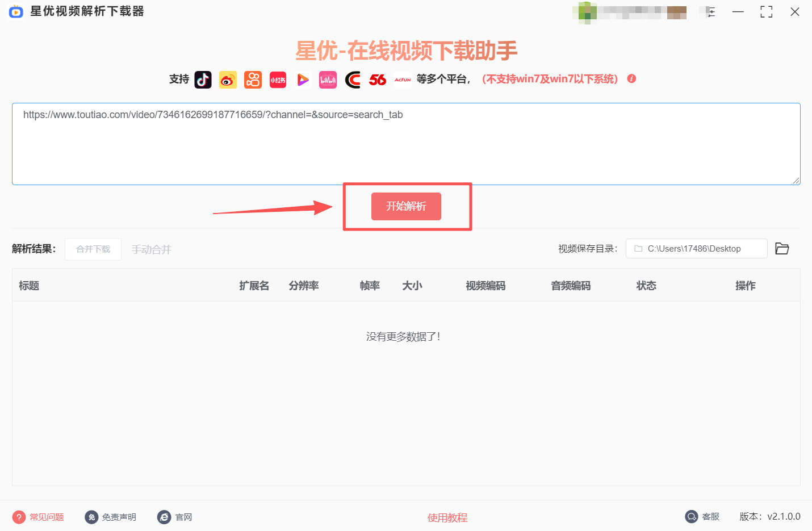The height and width of the screenshot is (531, 812).
Task: Select the 合并下载 tab
Action: coord(93,249)
